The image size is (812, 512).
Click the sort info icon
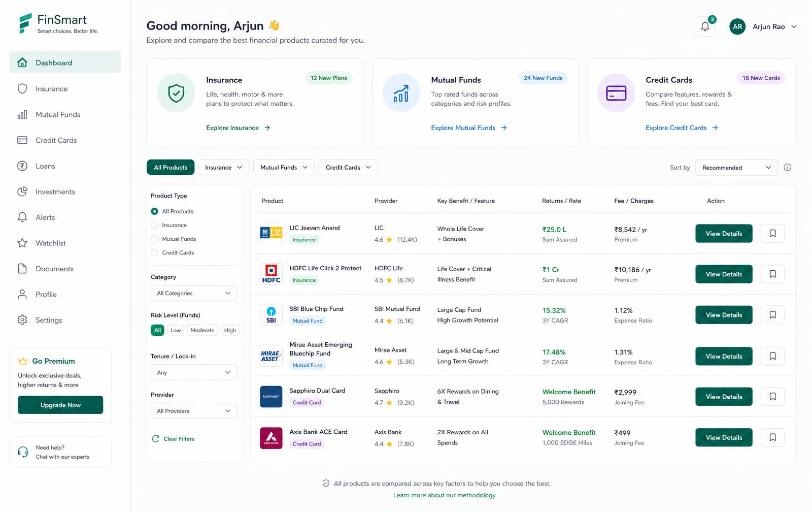point(788,168)
